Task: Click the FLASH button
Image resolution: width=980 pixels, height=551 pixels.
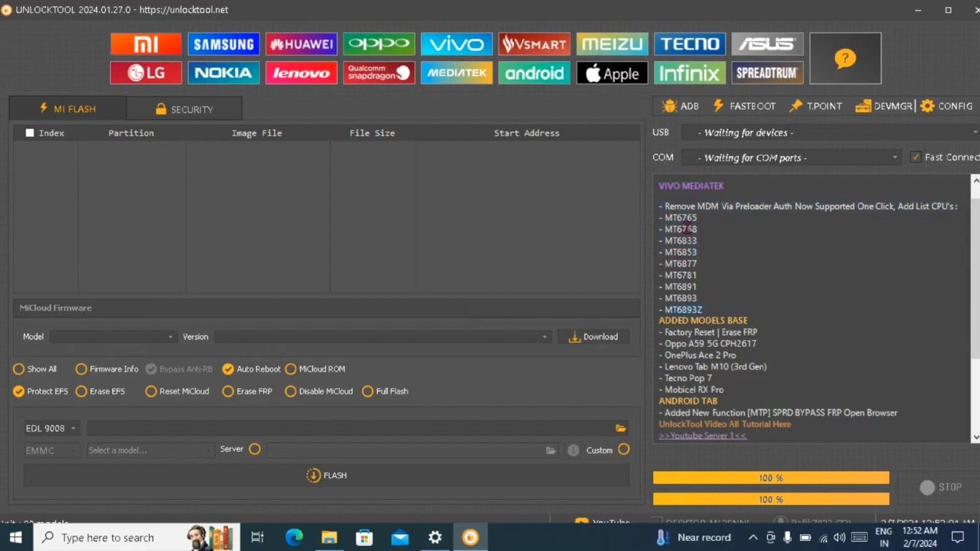Action: [x=327, y=475]
